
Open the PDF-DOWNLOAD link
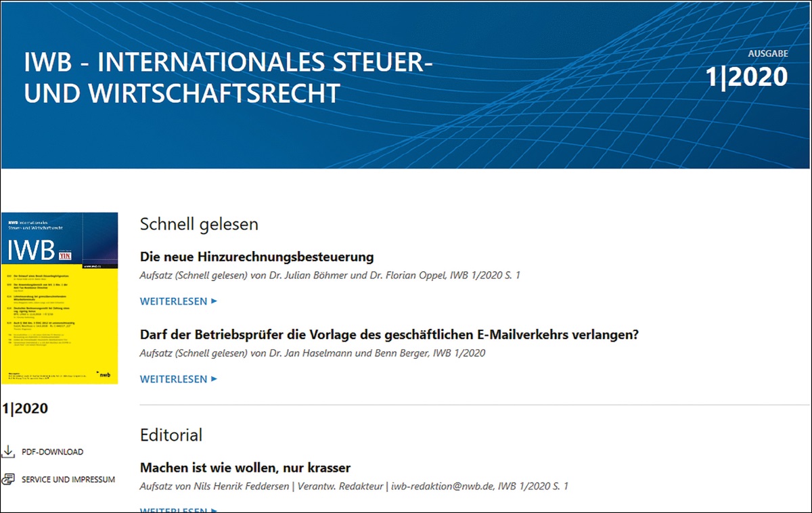[x=52, y=451]
